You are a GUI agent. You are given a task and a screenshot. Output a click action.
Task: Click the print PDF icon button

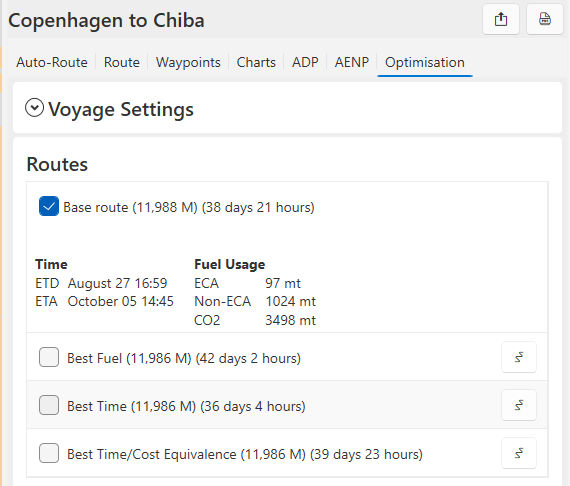[545, 19]
